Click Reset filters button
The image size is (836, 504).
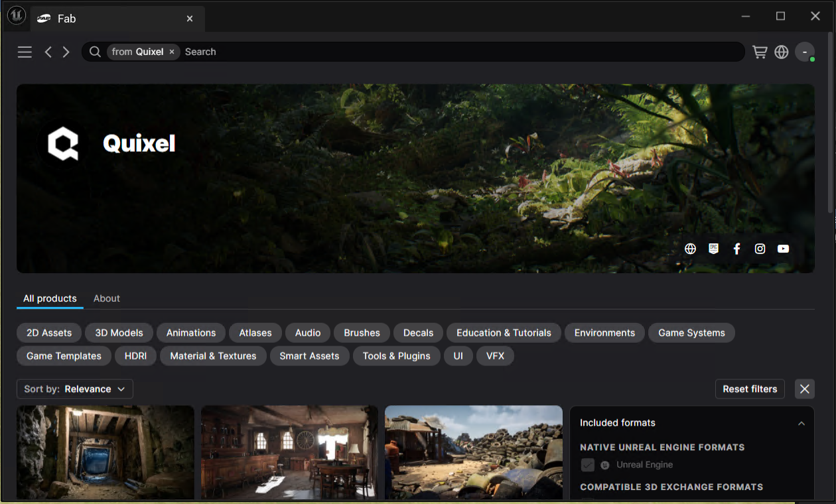(x=750, y=389)
